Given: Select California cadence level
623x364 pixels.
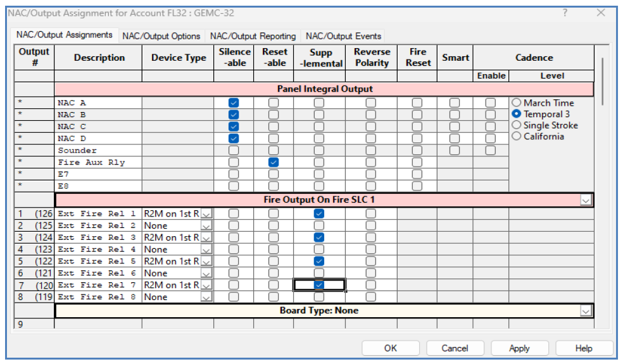Looking at the screenshot, I should tap(516, 136).
